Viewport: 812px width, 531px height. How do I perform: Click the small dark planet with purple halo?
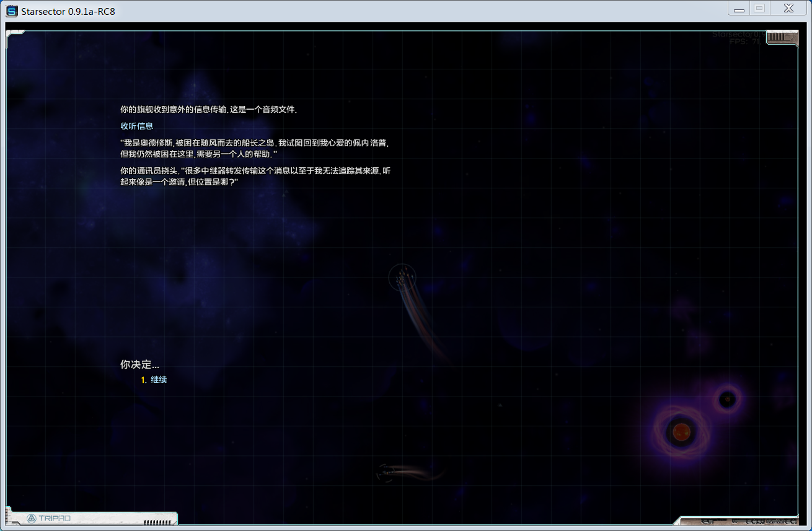coord(727,400)
